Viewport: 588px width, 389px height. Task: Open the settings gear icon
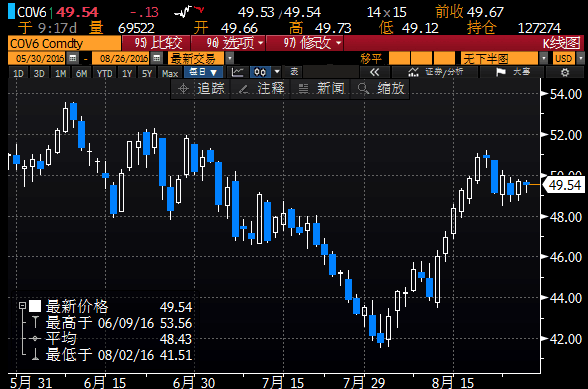pos(565,72)
